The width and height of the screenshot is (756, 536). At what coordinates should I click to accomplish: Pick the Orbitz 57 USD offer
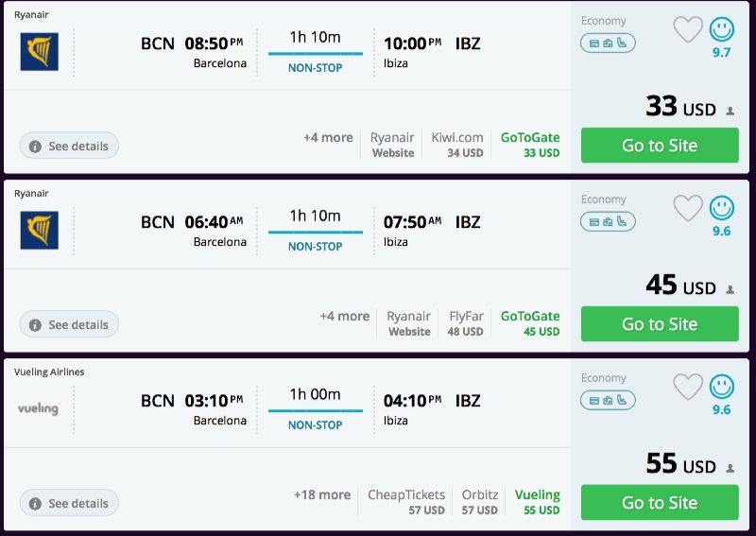480,502
